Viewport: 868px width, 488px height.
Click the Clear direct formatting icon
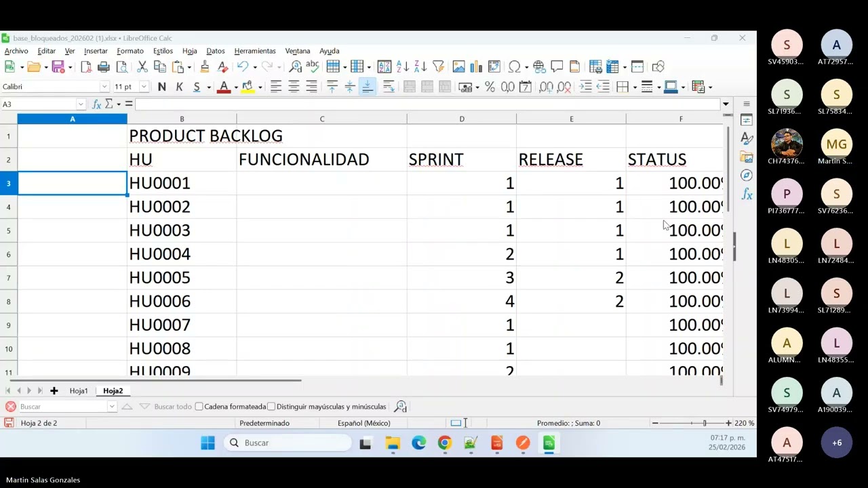pos(222,66)
